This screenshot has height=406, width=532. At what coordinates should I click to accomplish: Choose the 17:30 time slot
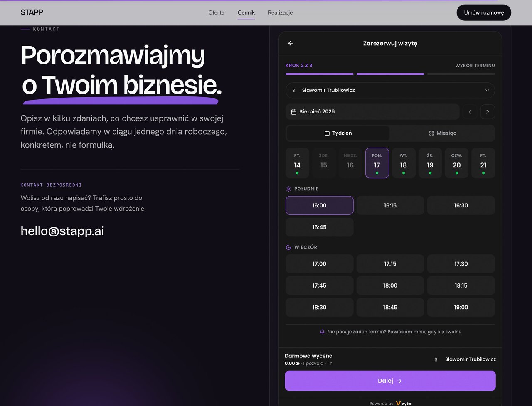coord(461,264)
